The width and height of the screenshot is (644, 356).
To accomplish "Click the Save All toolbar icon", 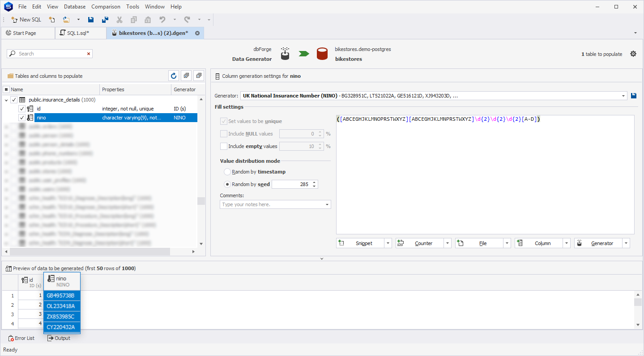I will [x=105, y=20].
